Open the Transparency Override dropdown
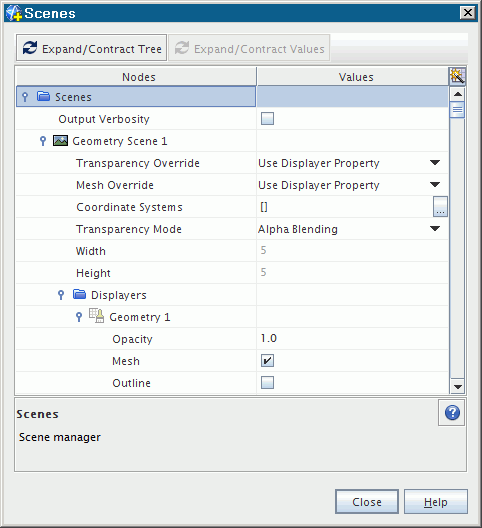The width and height of the screenshot is (482, 528). click(x=435, y=163)
